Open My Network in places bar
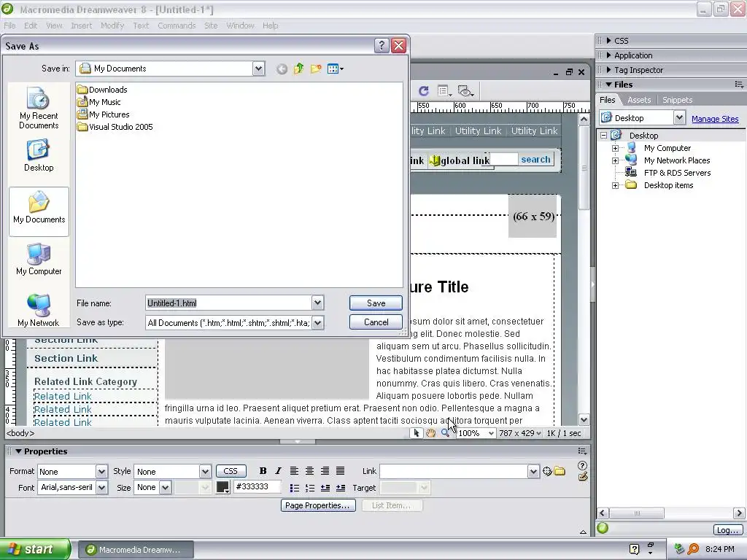 pos(39,311)
